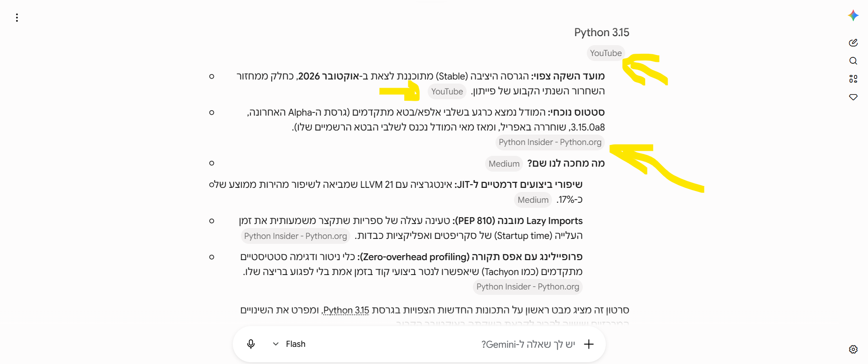Screen dimensions: 868x364
Task: Click the Gemini question input field
Action: (x=528, y=344)
